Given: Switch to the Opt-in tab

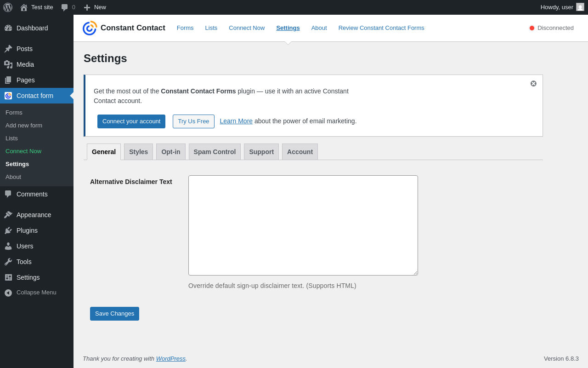Looking at the screenshot, I should (x=171, y=152).
